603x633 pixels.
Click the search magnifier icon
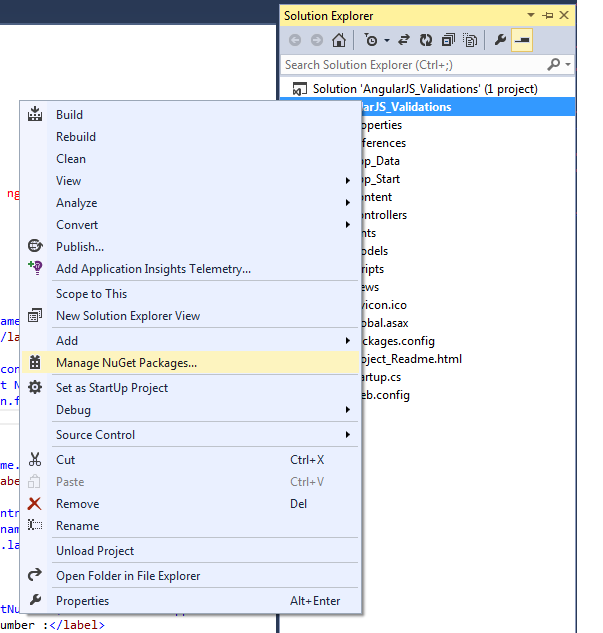pyautogui.click(x=554, y=64)
